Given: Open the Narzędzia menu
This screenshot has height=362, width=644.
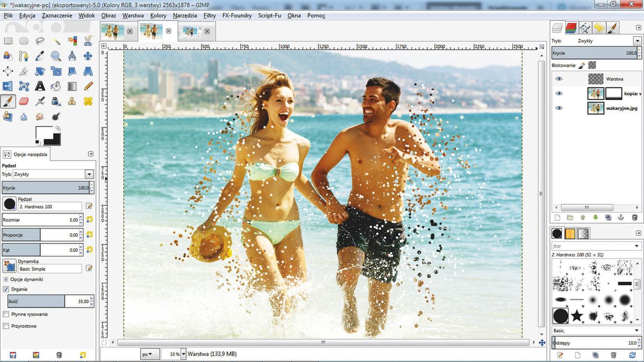Looking at the screenshot, I should 185,16.
